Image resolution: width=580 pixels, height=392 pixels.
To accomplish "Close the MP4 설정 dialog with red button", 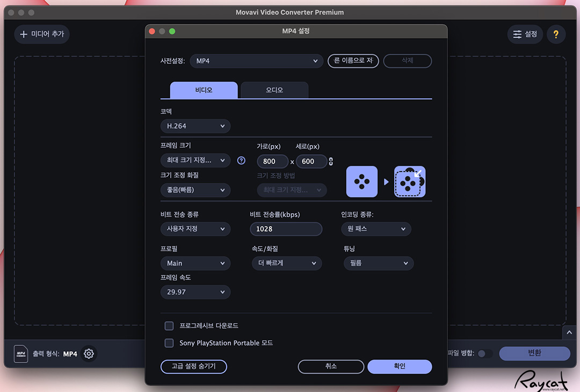I will [151, 32].
